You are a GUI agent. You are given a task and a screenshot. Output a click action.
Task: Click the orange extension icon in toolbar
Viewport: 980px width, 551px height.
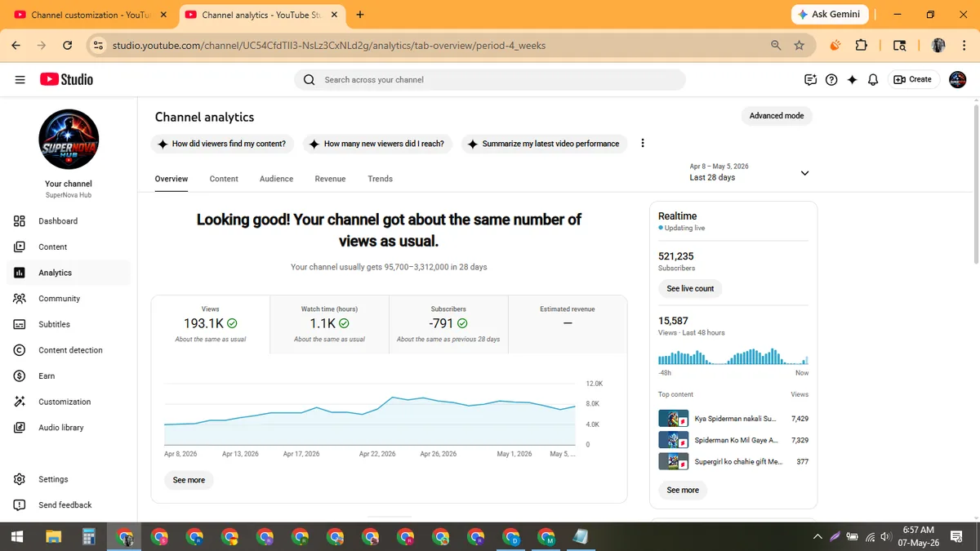coord(835,45)
